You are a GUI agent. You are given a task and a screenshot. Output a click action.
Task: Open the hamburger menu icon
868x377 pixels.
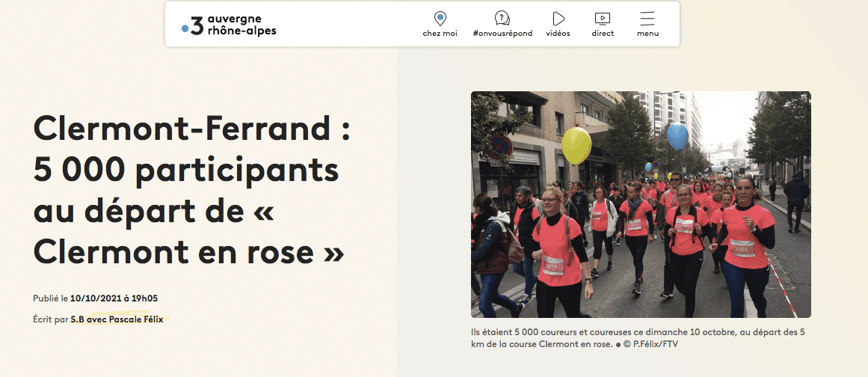coord(647,19)
